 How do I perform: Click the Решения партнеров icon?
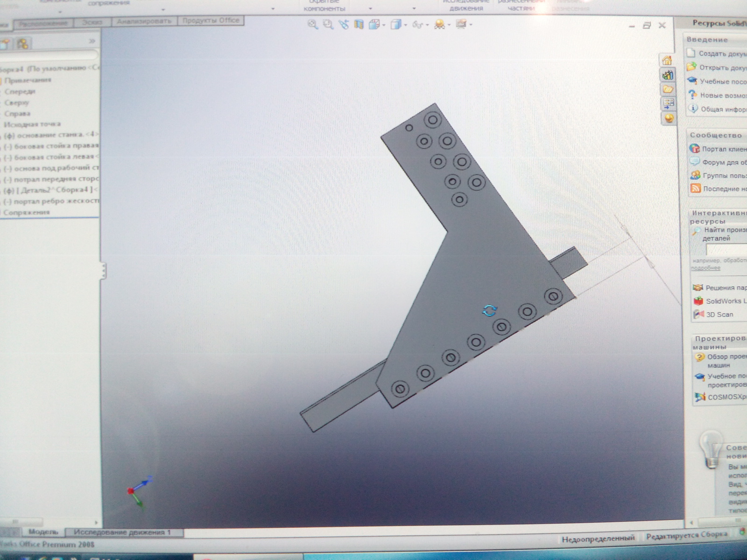coord(698,287)
